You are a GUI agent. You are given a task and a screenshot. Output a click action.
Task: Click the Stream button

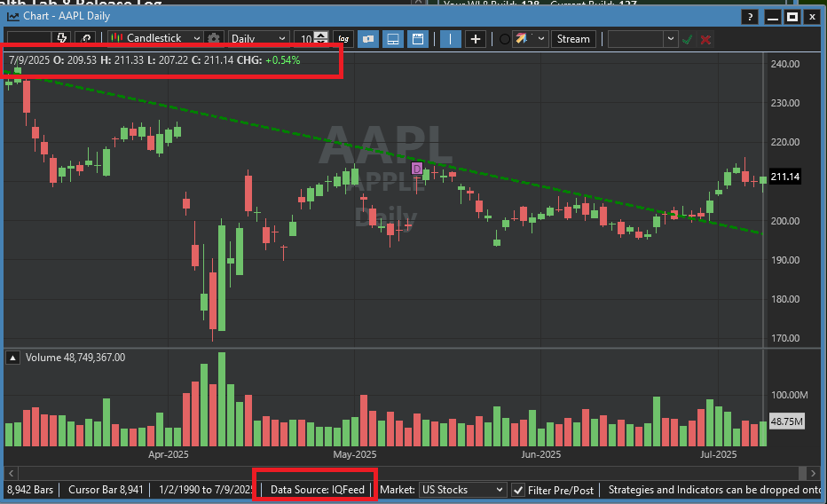pyautogui.click(x=573, y=39)
